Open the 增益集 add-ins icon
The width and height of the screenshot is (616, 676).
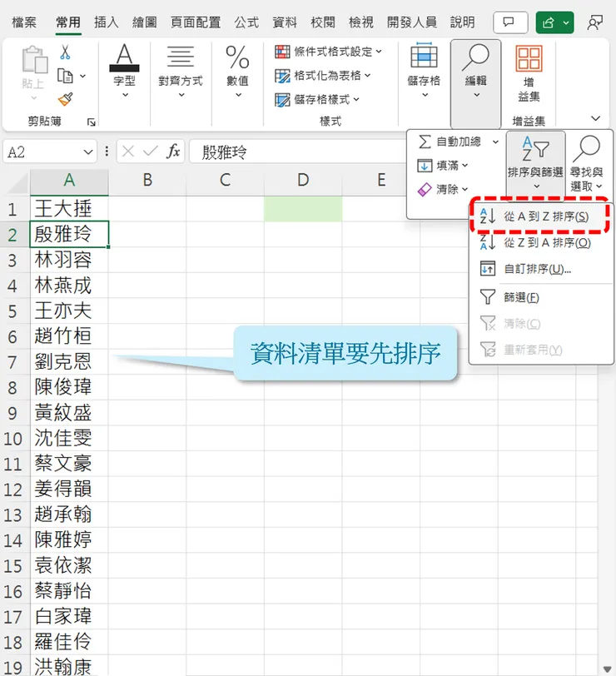tap(529, 59)
